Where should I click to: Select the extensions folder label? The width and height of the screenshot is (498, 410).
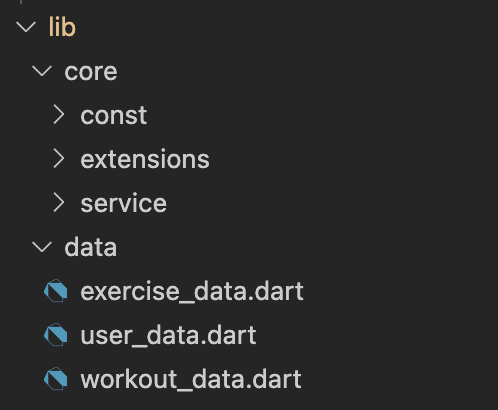[x=145, y=159]
